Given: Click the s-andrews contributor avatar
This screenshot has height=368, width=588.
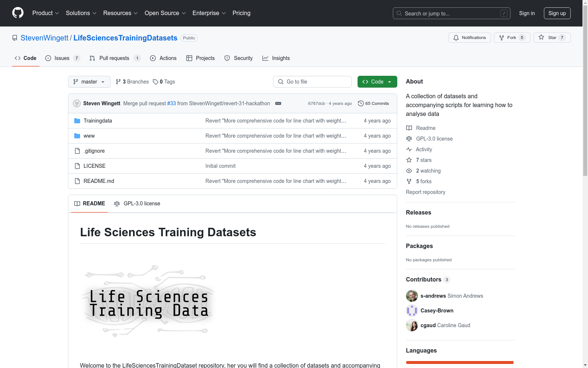Looking at the screenshot, I should 412,296.
